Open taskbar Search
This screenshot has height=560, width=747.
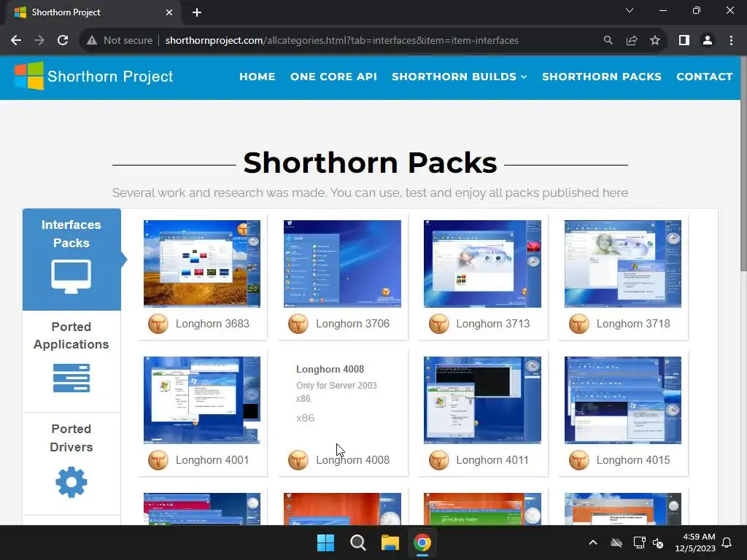pos(357,542)
